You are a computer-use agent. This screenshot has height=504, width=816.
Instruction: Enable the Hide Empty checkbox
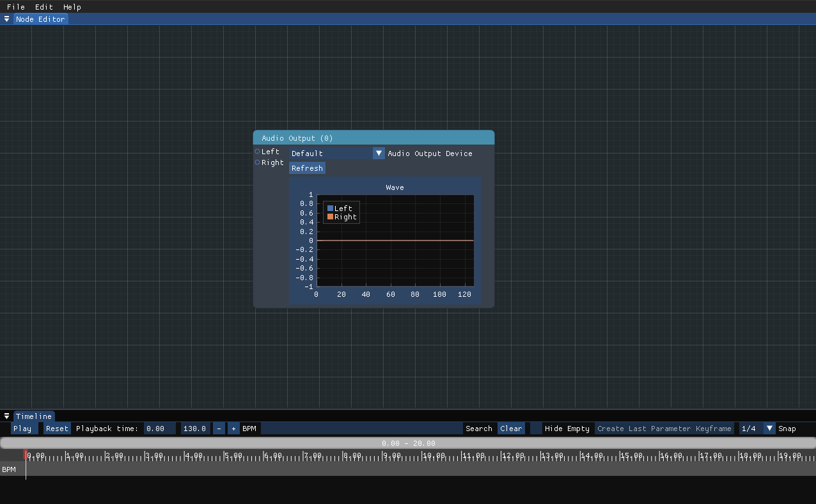pyautogui.click(x=535, y=429)
